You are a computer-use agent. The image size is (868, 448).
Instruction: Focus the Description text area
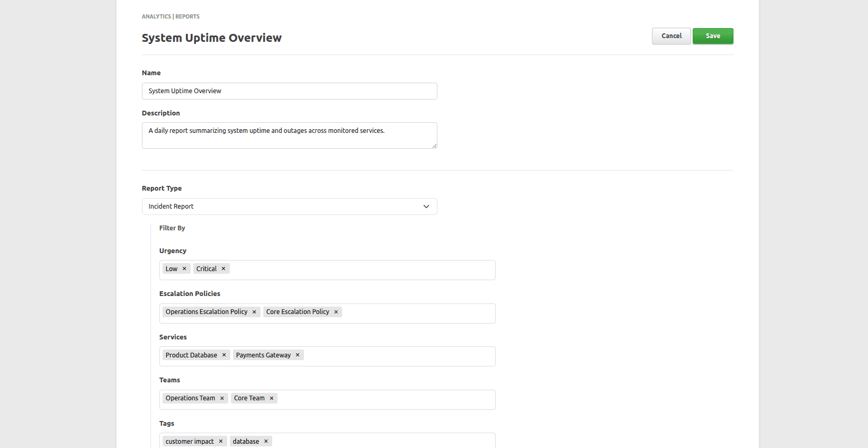pyautogui.click(x=289, y=136)
